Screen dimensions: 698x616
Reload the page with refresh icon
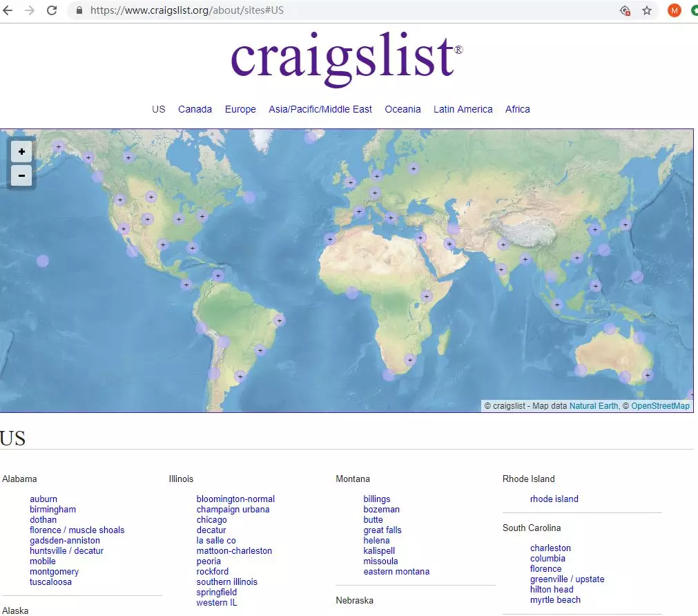(52, 10)
